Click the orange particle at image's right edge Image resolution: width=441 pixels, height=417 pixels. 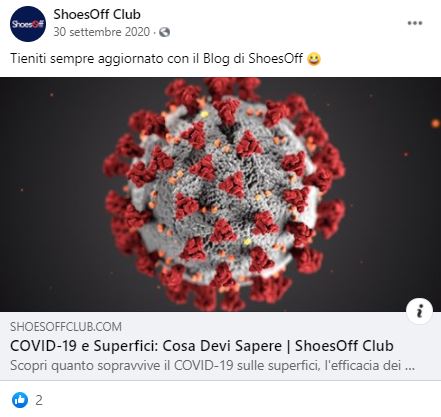click(x=435, y=123)
